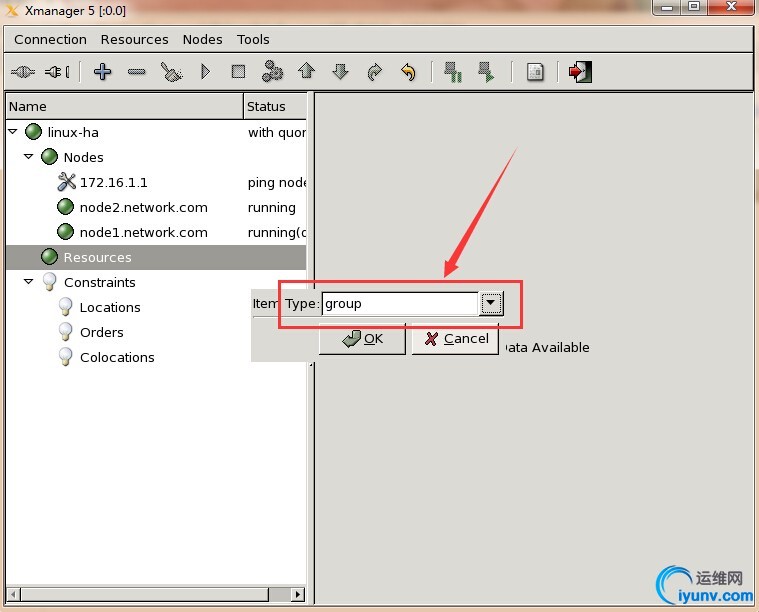This screenshot has height=612, width=759.
Task: Click the Name column header
Action: tap(124, 107)
